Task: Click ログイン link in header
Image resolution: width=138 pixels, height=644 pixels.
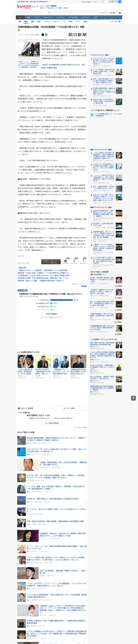Action: click(42, 8)
